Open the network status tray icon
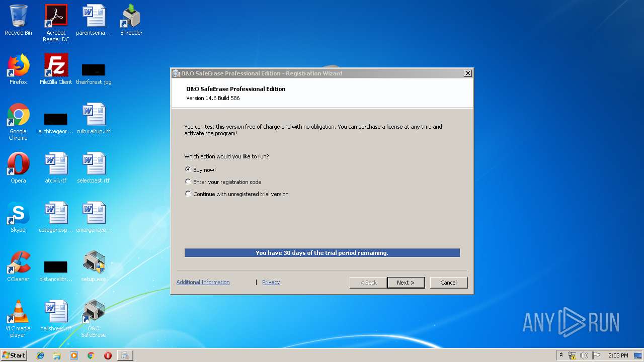 (x=572, y=355)
